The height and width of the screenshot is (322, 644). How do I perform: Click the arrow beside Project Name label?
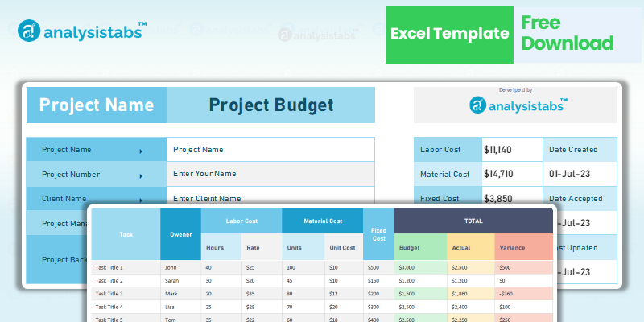pyautogui.click(x=141, y=151)
